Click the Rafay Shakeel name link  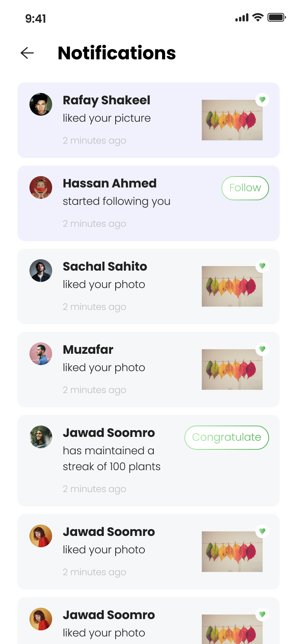[x=107, y=100]
